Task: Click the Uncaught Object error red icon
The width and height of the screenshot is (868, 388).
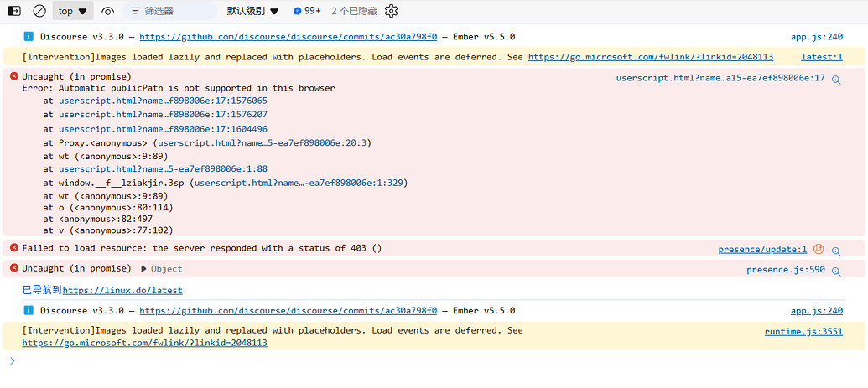Action: coord(14,268)
